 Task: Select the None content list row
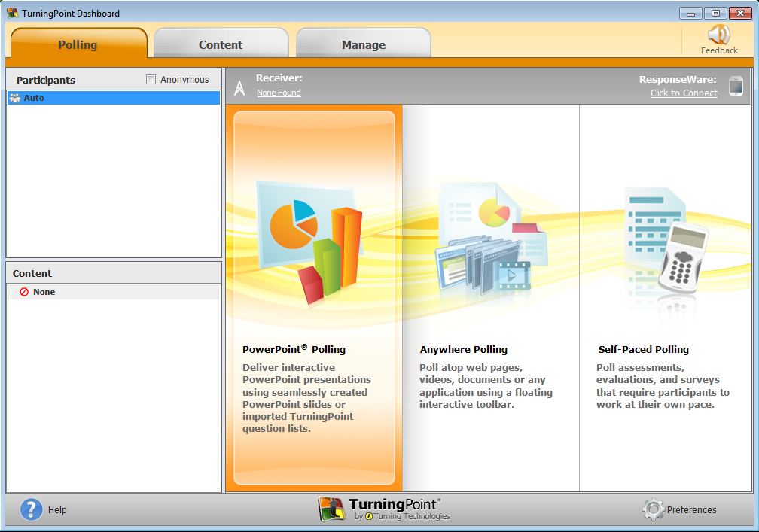pos(114,292)
